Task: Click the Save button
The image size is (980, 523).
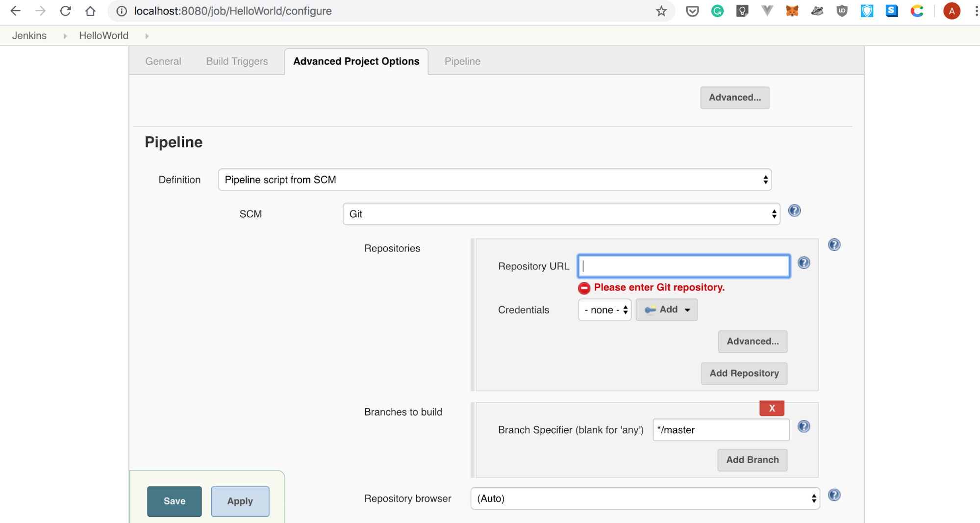Action: coord(174,501)
